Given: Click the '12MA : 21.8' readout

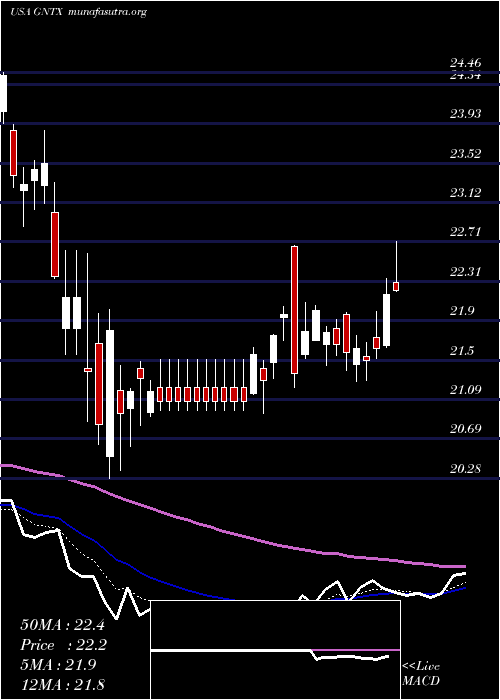Looking at the screenshot, I should (62, 684).
